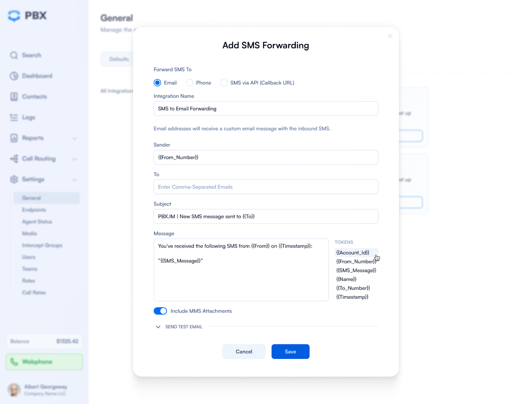Click the Webphone handset icon
The width and height of the screenshot is (532, 404).
tap(14, 362)
